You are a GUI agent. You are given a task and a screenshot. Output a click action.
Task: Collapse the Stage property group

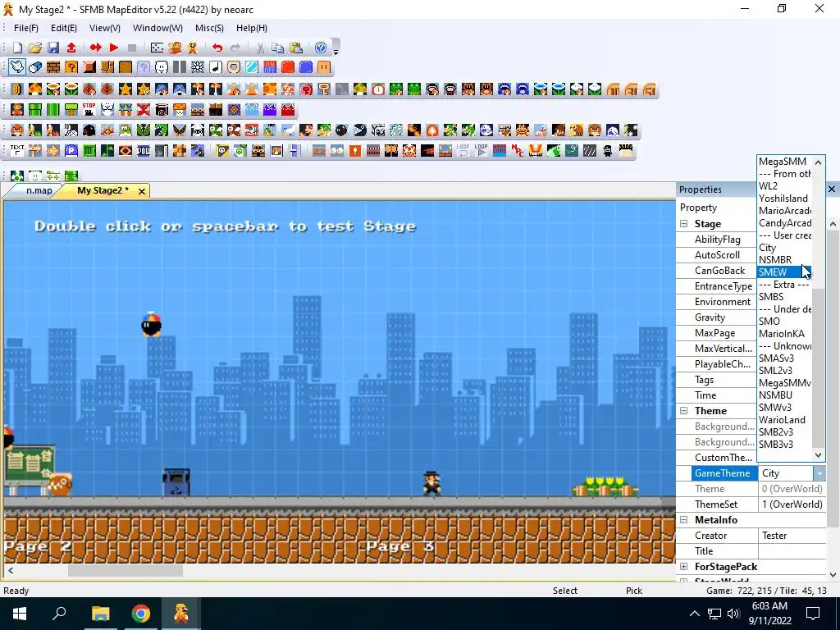pos(684,224)
